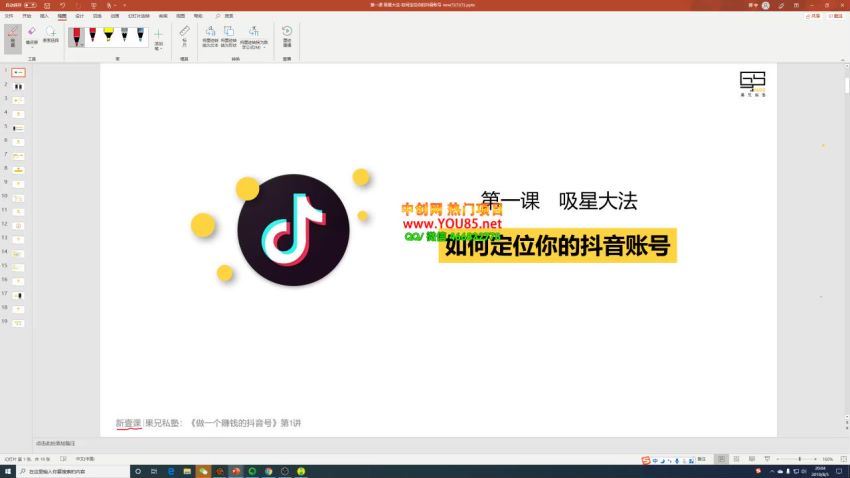The image size is (850, 478).
Task: Open the Slide Show tab
Action: pyautogui.click(x=139, y=16)
